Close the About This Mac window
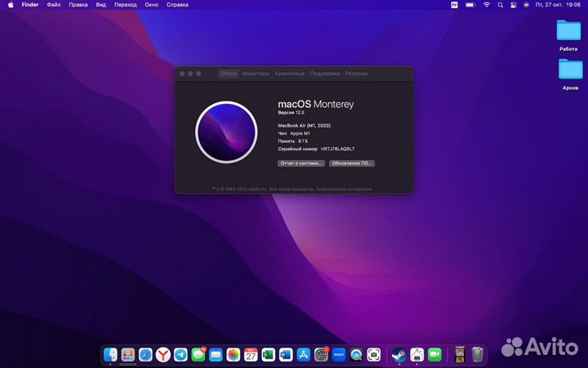 tap(182, 74)
